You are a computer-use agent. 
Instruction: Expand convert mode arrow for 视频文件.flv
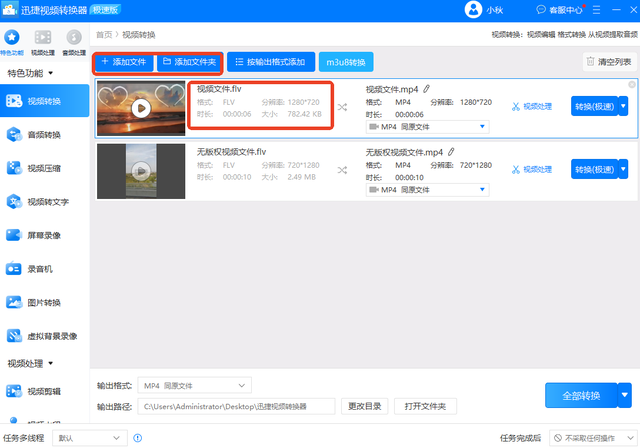pos(623,106)
